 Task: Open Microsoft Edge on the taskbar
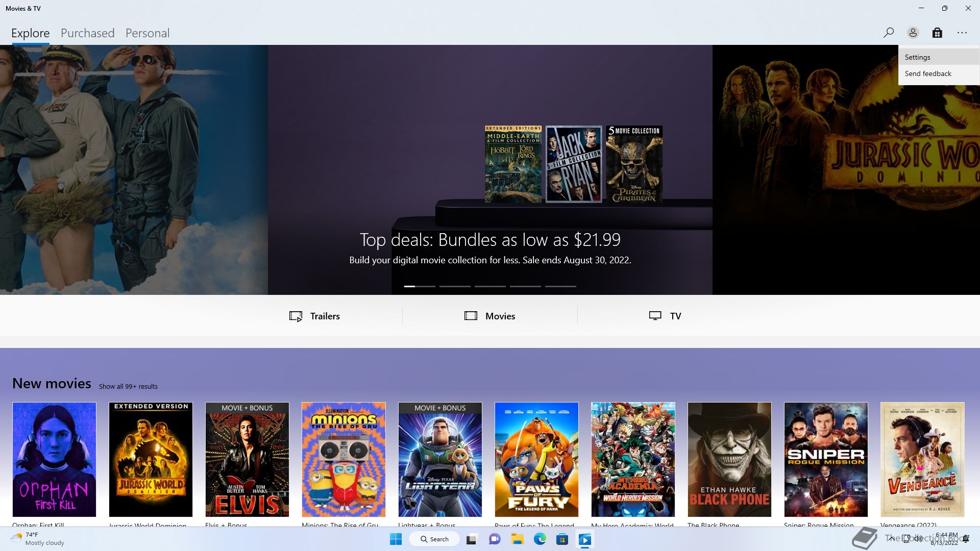pyautogui.click(x=540, y=539)
